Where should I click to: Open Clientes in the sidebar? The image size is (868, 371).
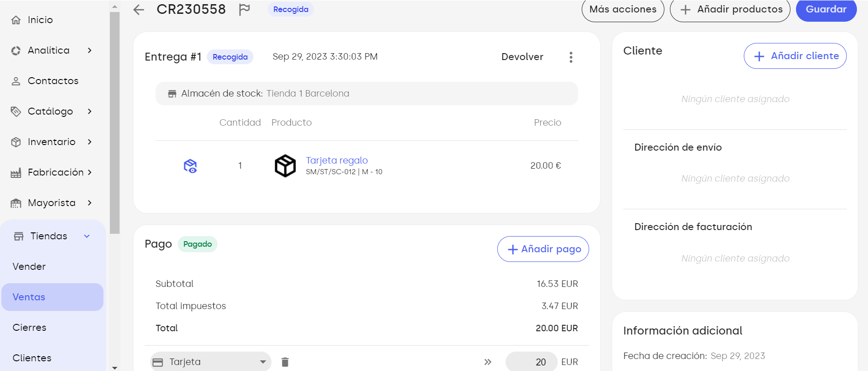pos(32,358)
